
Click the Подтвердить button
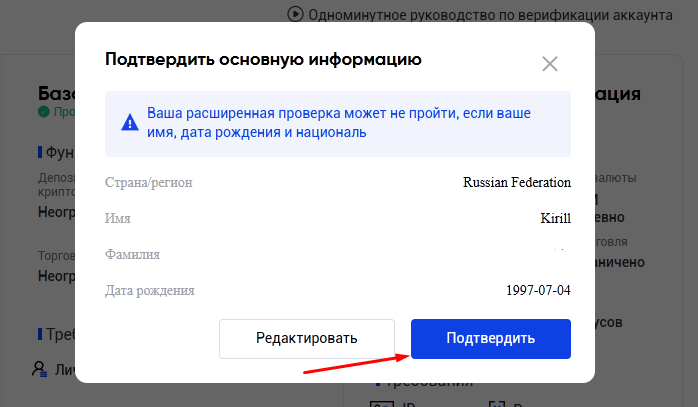pyautogui.click(x=491, y=338)
